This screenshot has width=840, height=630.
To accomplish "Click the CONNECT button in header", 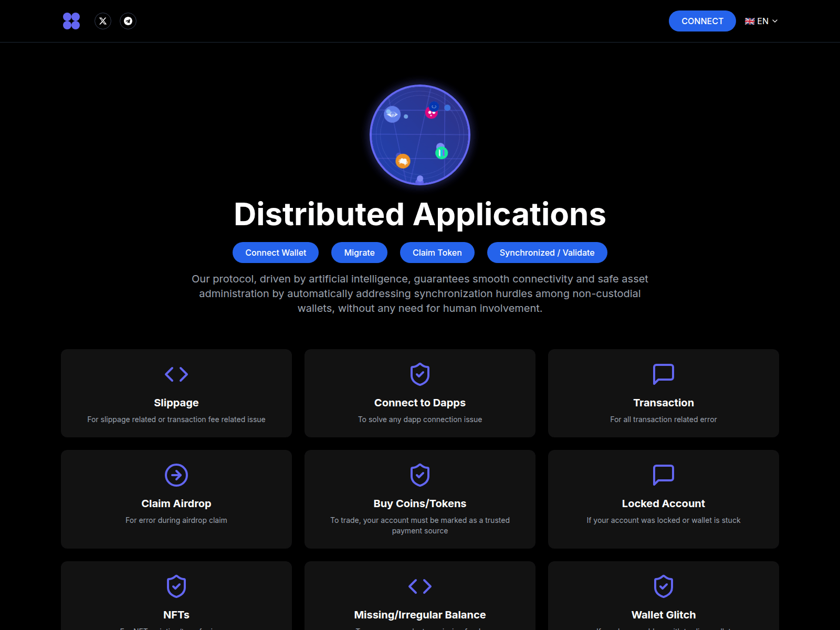I will 702,21.
